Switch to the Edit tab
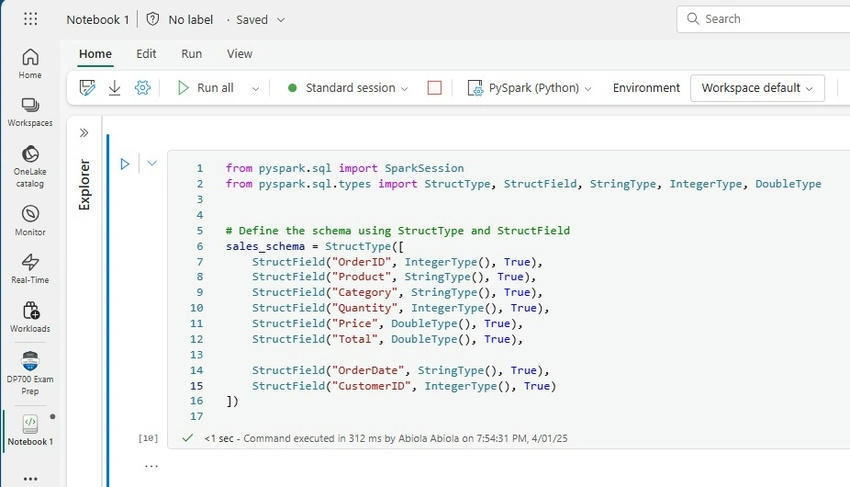 coord(146,54)
